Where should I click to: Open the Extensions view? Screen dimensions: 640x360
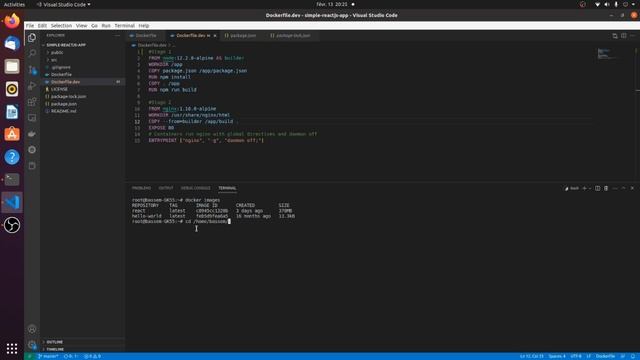point(32,102)
